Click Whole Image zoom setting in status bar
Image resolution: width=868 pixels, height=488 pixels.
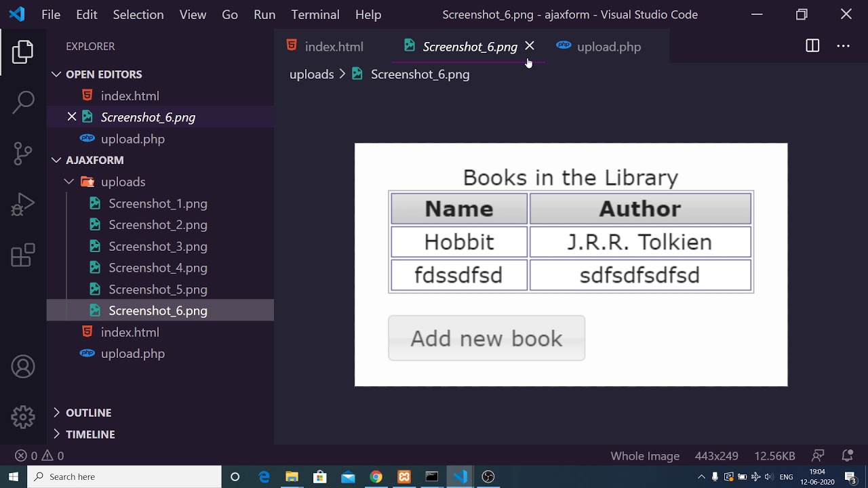click(644, 456)
